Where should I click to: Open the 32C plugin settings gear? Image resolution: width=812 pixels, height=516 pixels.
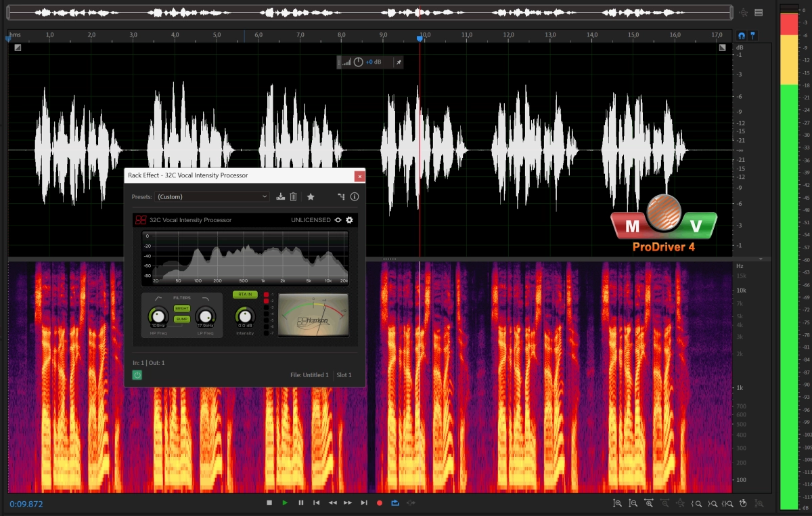(350, 220)
